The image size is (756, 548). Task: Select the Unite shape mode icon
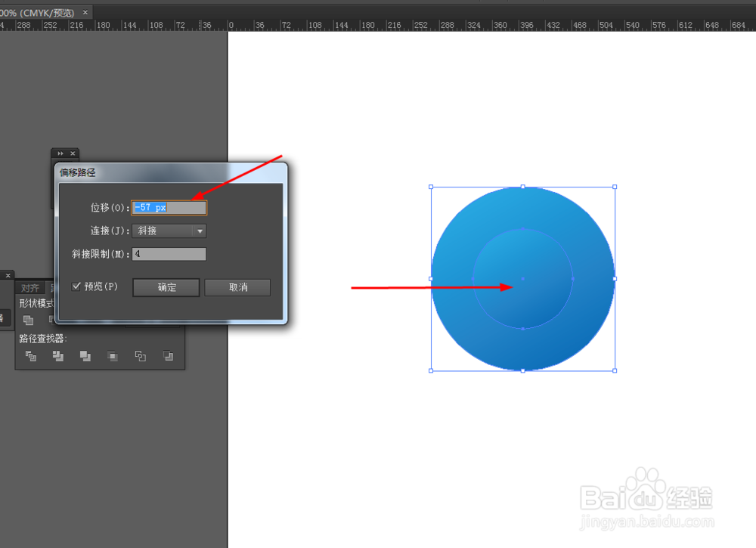point(29,320)
